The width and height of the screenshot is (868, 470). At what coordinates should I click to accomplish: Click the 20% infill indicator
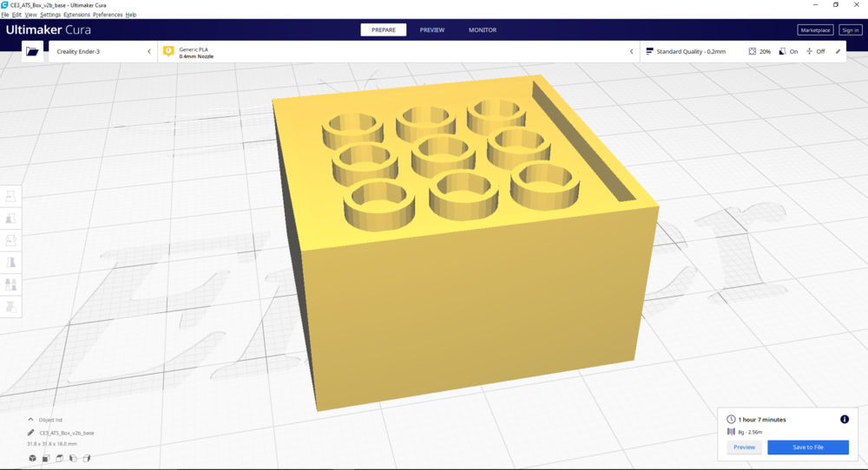[759, 51]
